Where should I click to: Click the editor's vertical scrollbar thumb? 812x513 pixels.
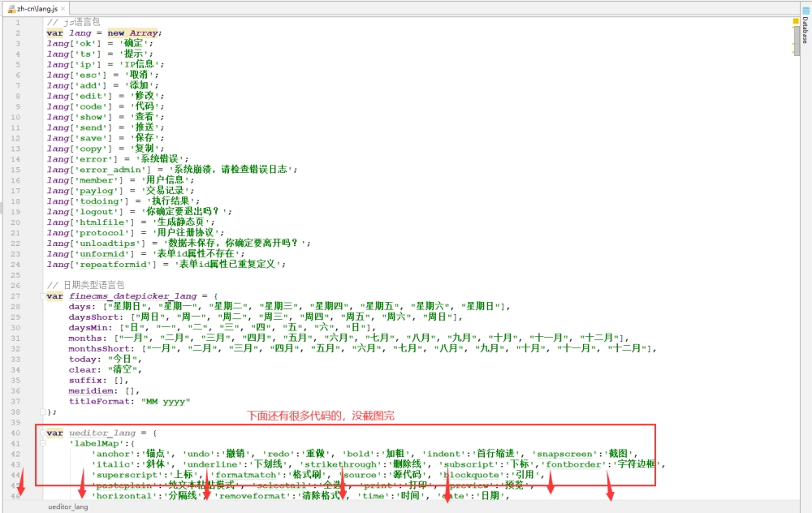coord(797,42)
